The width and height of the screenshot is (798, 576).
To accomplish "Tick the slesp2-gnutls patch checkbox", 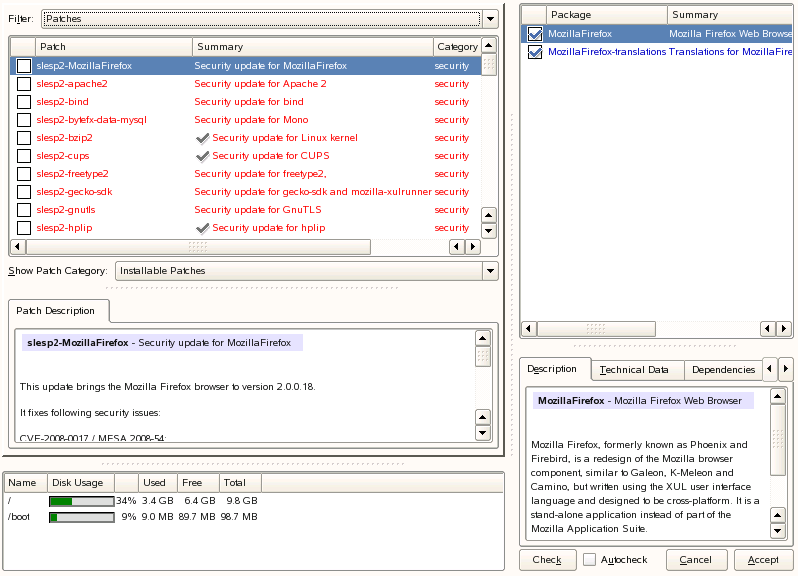I will click(24, 210).
